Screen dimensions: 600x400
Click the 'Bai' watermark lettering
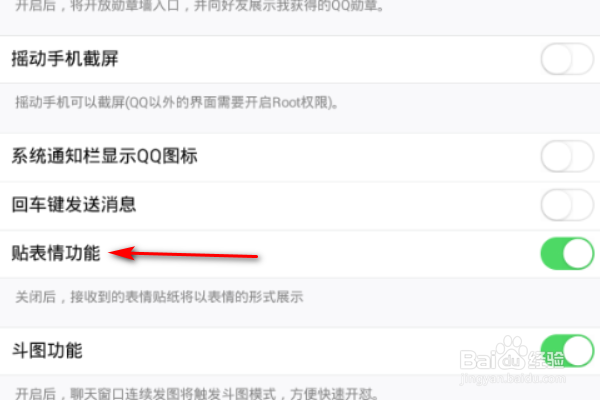tap(479, 360)
